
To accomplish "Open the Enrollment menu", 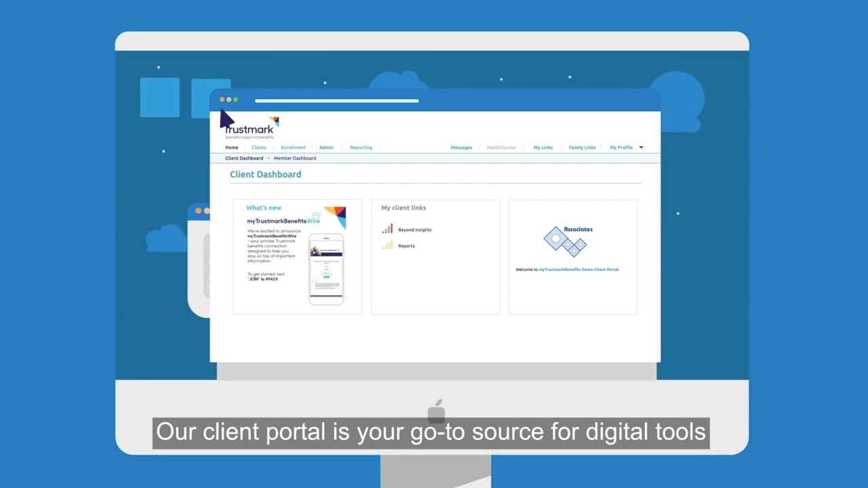I will click(293, 147).
